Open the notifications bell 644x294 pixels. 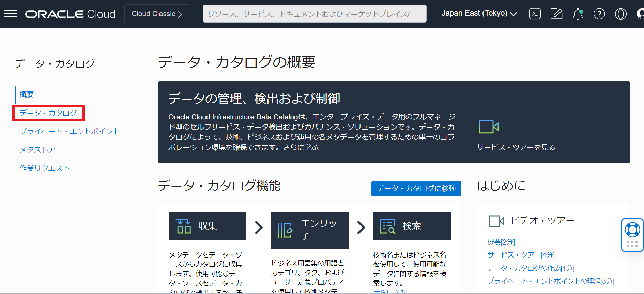click(578, 14)
